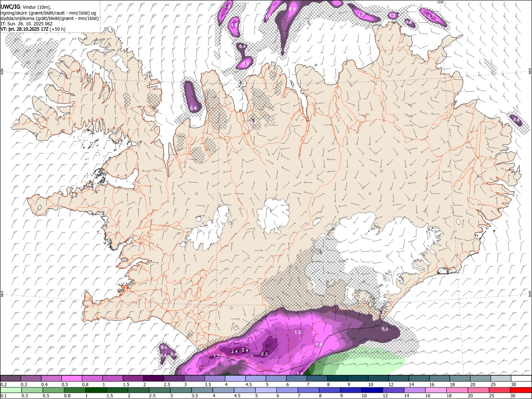Select upper legend swatch labeled 6

[x=296, y=378]
